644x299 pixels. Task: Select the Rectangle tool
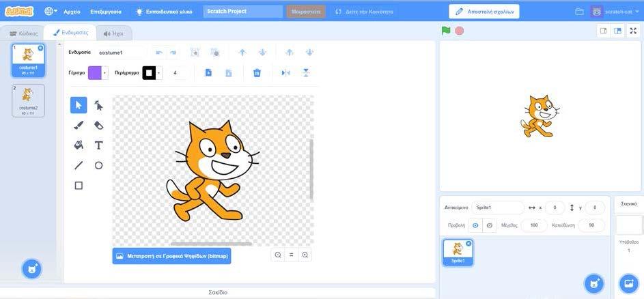tap(79, 186)
